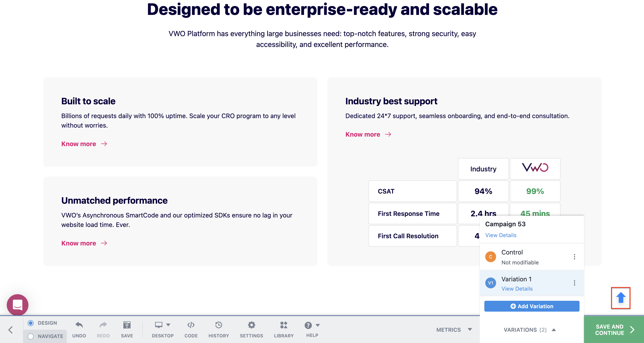Image resolution: width=644 pixels, height=343 pixels.
Task: Expand the Help dropdown arrow
Action: [318, 325]
